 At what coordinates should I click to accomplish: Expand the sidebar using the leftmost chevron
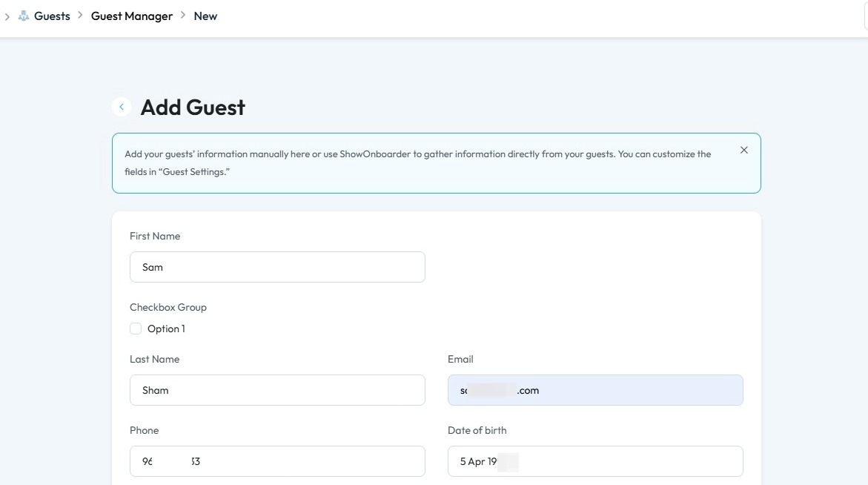7,16
